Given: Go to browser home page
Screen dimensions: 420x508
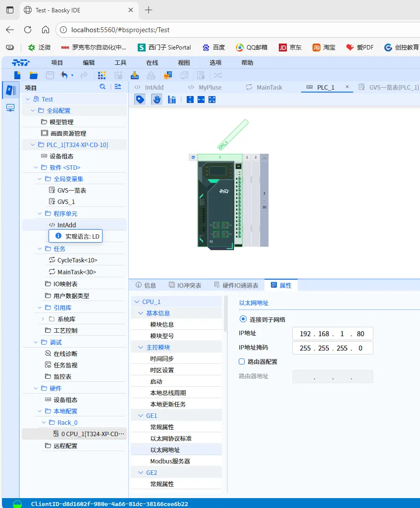Looking at the screenshot, I should (x=46, y=30).
